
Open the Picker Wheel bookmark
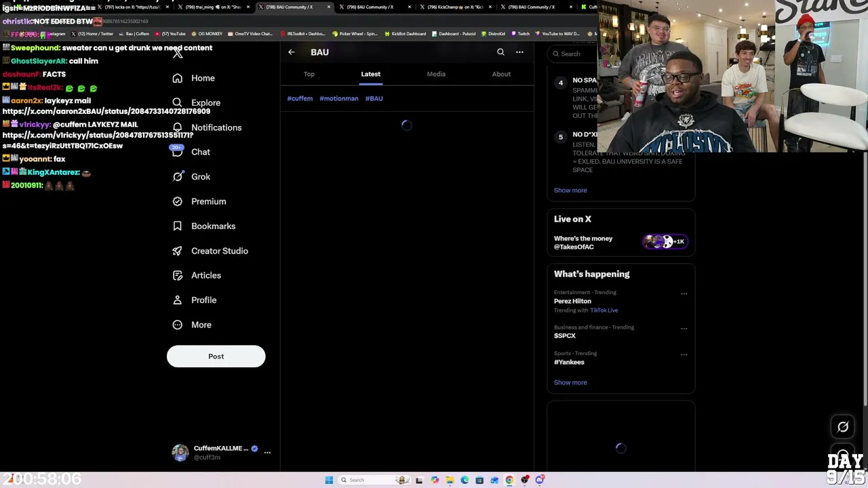click(356, 34)
